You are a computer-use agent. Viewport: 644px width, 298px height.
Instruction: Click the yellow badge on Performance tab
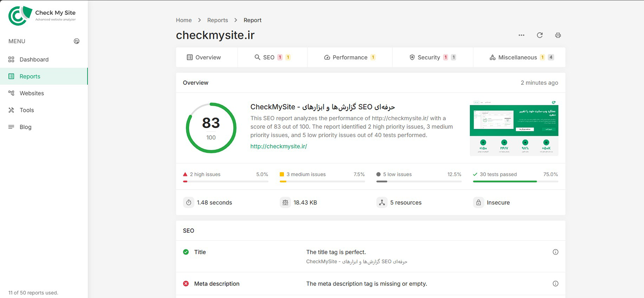[x=373, y=57]
